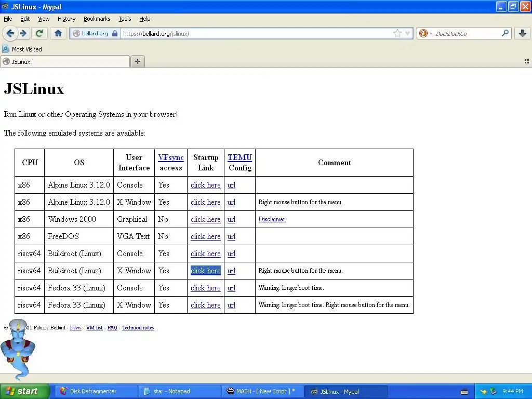Reload the current page
Screen dimensions: 532x399
point(39,33)
